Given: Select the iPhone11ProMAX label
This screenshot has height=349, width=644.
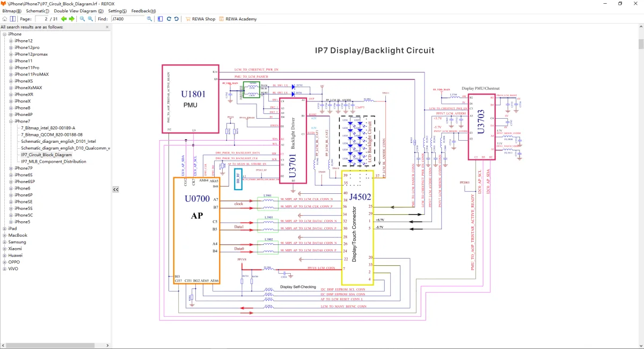Looking at the screenshot, I should (32, 74).
